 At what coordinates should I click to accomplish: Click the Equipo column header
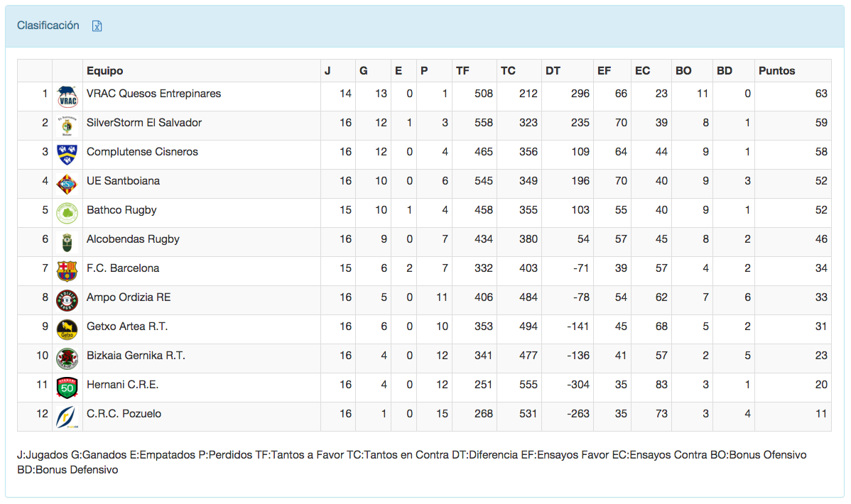point(105,71)
